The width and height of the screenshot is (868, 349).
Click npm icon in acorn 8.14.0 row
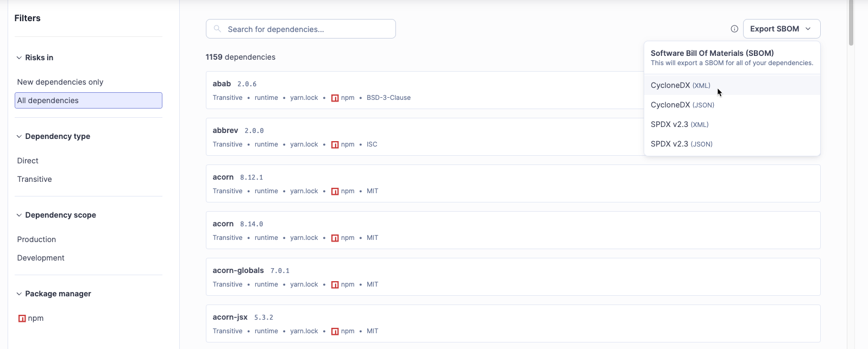click(x=335, y=238)
